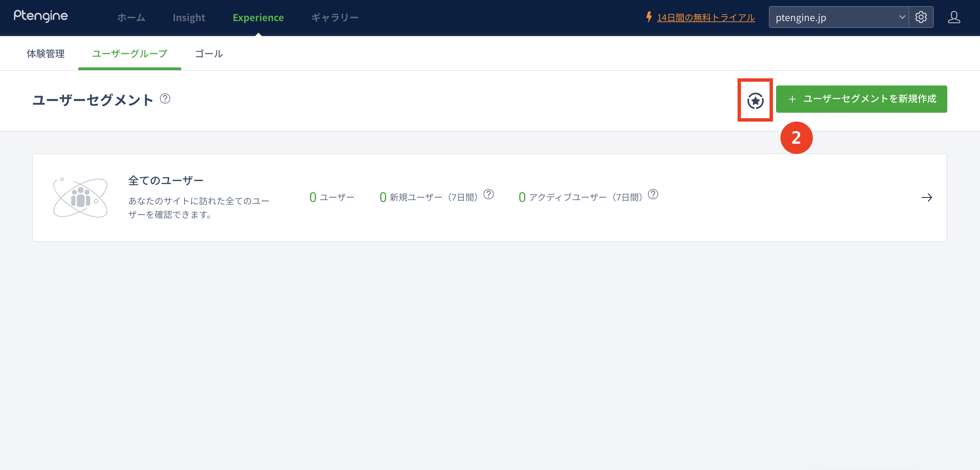Switch to the ゴール tab
This screenshot has width=980, height=470.
tap(209, 54)
